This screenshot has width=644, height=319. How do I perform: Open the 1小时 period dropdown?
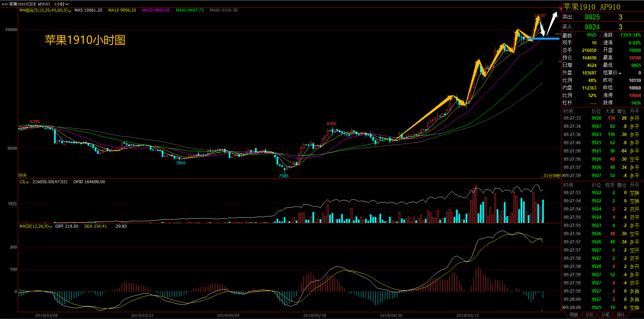click(62, 4)
